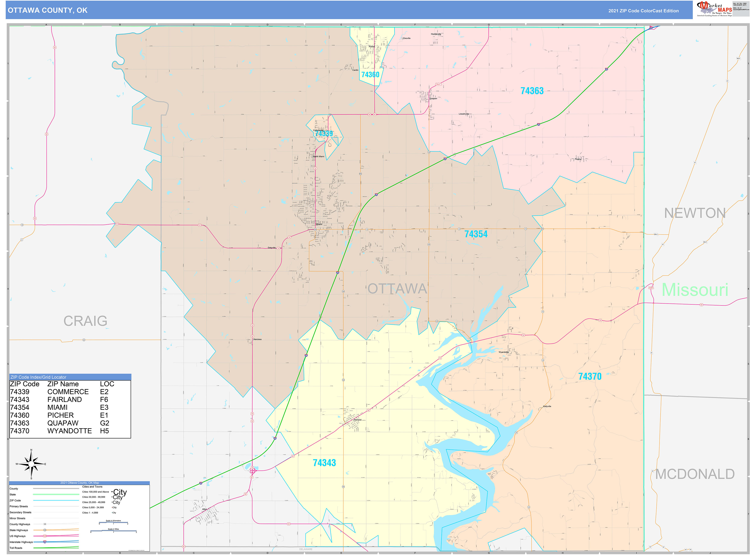Click the Scale in Miles bar
Viewport: 756px width, 555px height.
point(113,531)
